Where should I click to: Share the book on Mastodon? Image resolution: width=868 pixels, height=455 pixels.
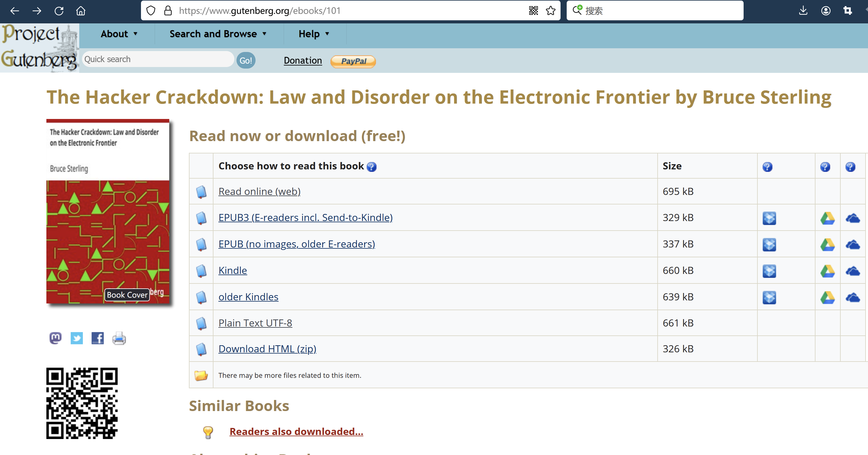click(56, 338)
